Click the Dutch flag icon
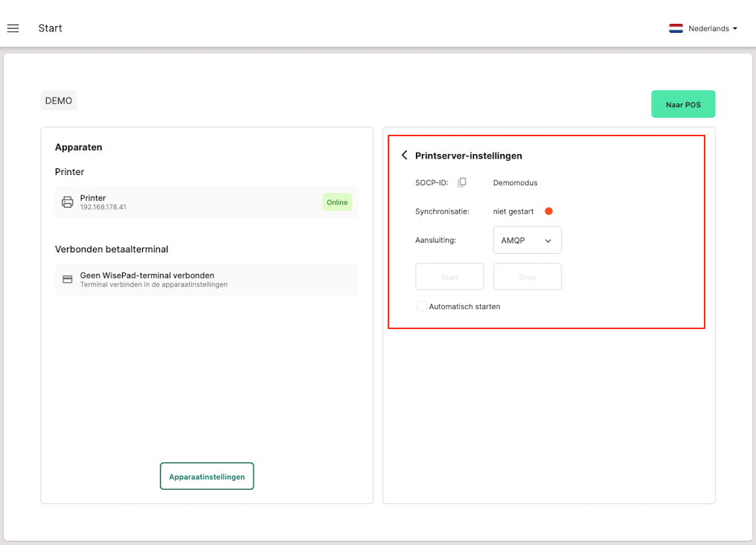Viewport: 756px width, 545px height. (x=676, y=29)
